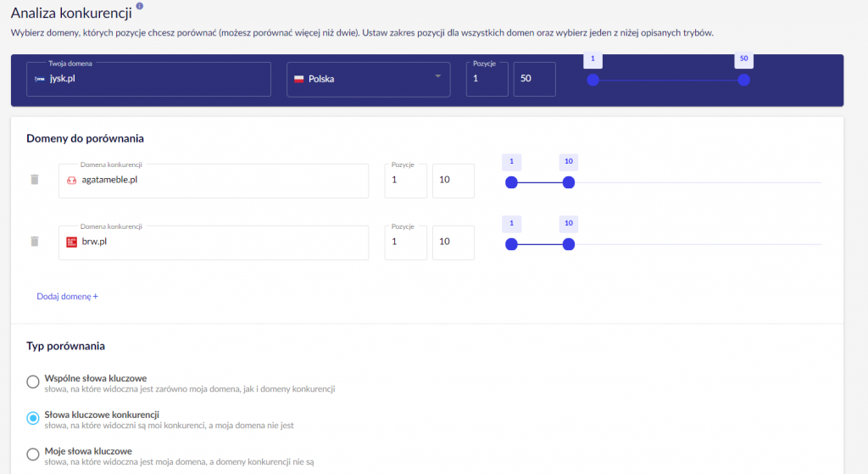868x474 pixels.
Task: Click the brw.pl competitor domain field
Action: point(220,243)
